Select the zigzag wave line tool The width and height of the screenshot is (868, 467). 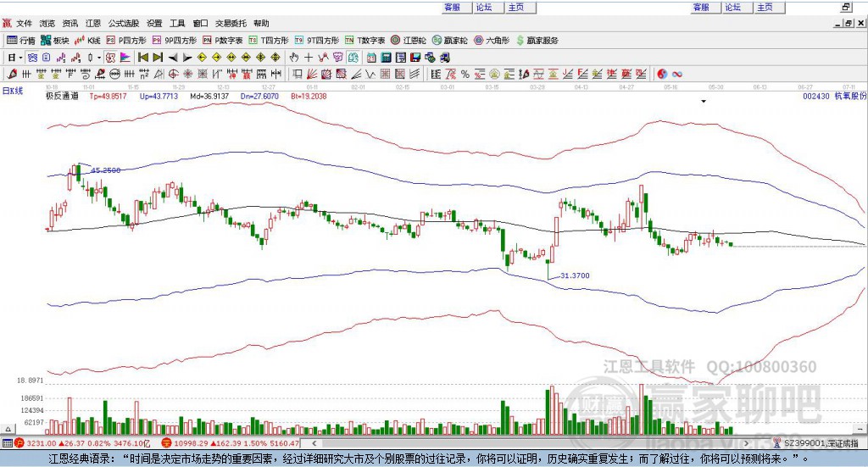click(370, 74)
